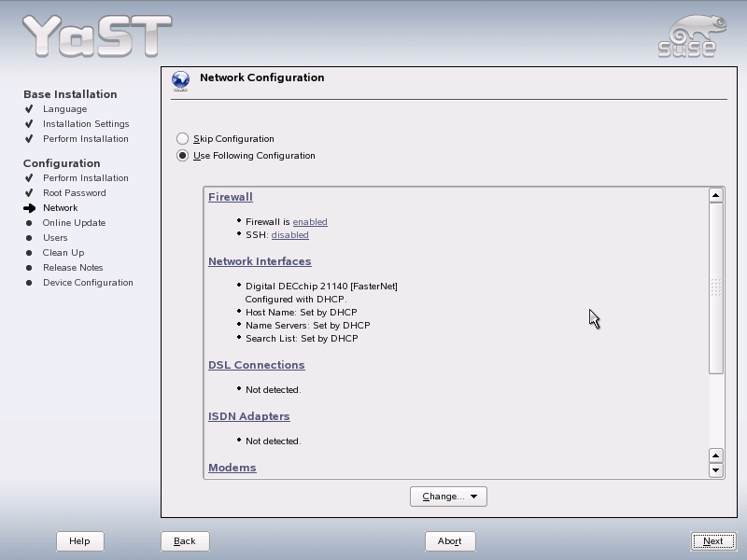The width and height of the screenshot is (747, 560).
Task: Open the Network Interfaces section link
Action: click(260, 261)
